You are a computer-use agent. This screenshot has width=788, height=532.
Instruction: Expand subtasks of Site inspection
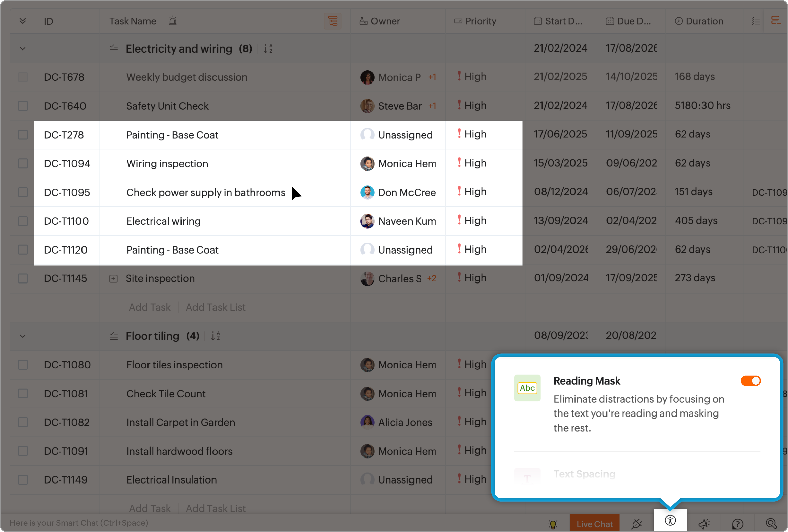click(x=113, y=279)
